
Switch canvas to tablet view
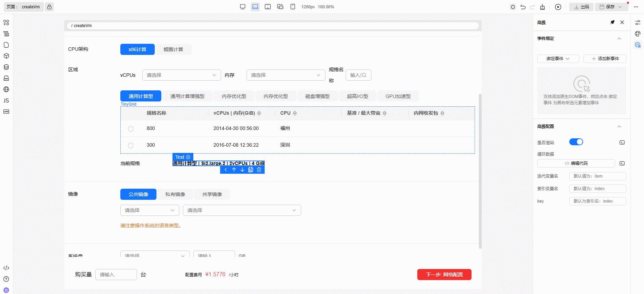268,7
